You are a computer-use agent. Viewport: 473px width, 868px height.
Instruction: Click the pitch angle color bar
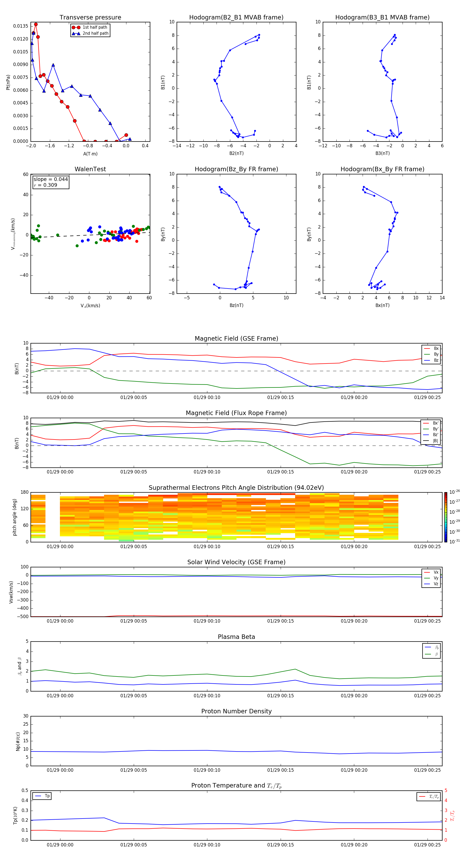tap(446, 517)
